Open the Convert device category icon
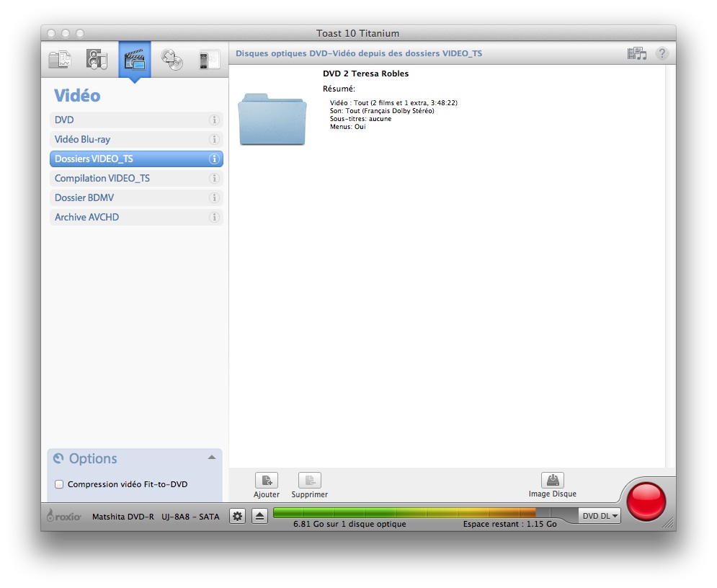Viewport: 717px width, 588px height. pyautogui.click(x=210, y=59)
